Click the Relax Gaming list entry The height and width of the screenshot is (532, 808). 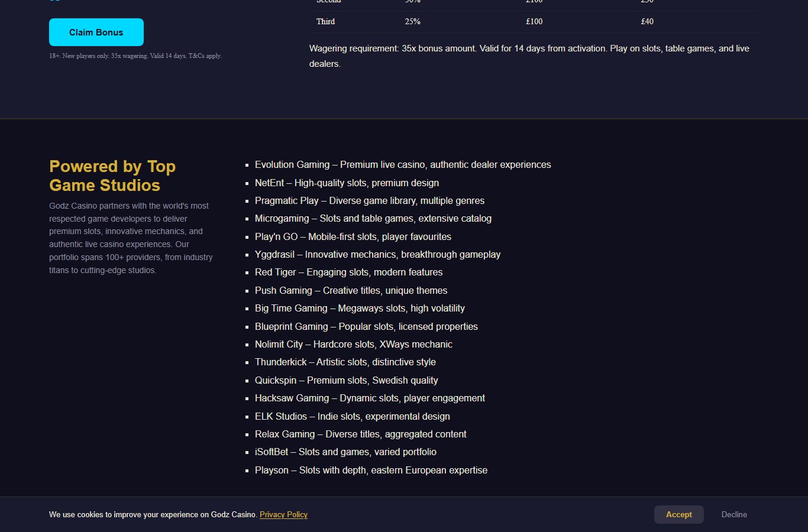[x=361, y=434]
